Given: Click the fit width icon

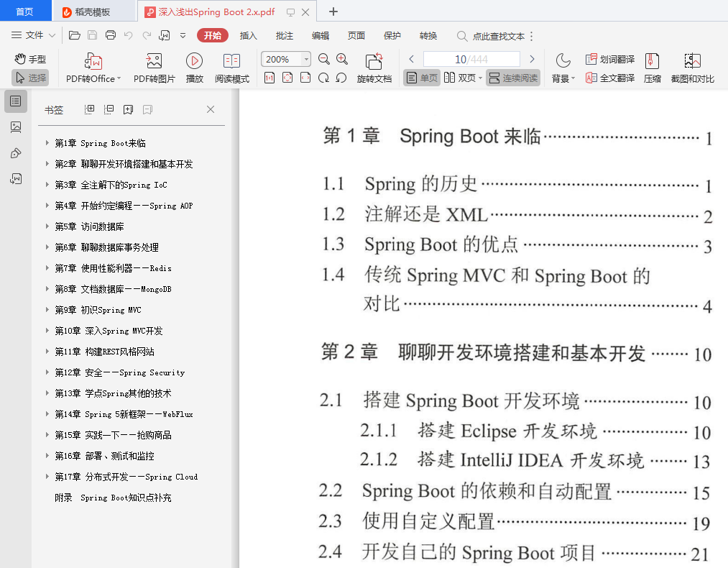Looking at the screenshot, I should tap(305, 78).
